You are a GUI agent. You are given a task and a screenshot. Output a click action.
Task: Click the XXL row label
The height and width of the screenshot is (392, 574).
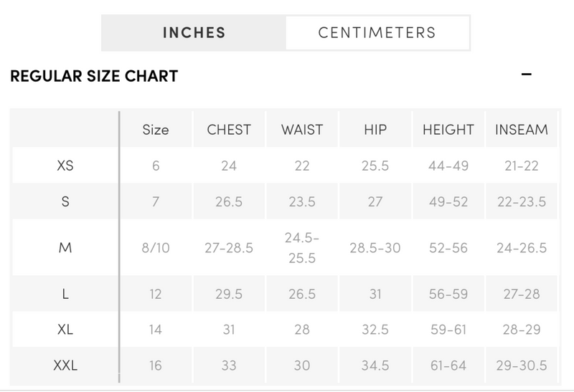(x=65, y=365)
